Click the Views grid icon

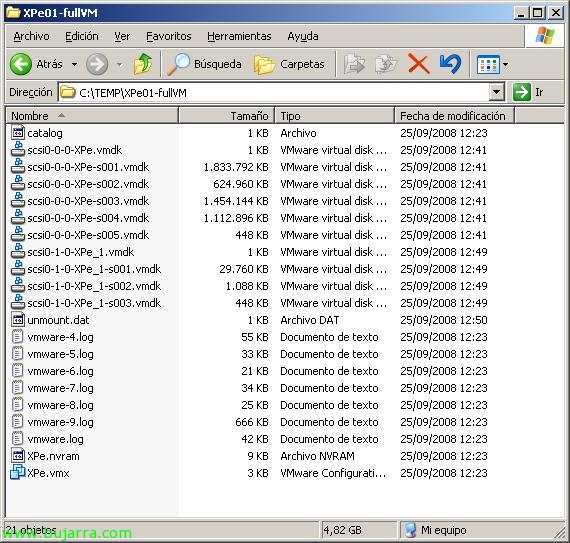click(487, 64)
